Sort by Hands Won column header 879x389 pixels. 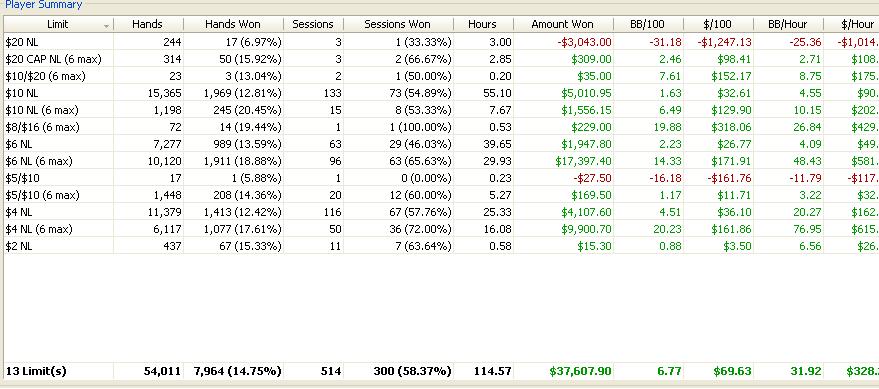click(x=233, y=24)
